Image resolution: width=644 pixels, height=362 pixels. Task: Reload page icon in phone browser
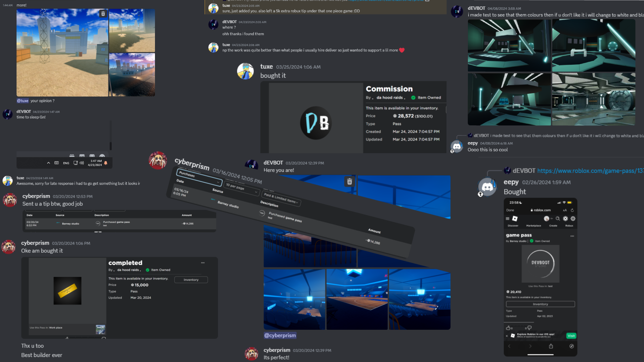coord(572,210)
